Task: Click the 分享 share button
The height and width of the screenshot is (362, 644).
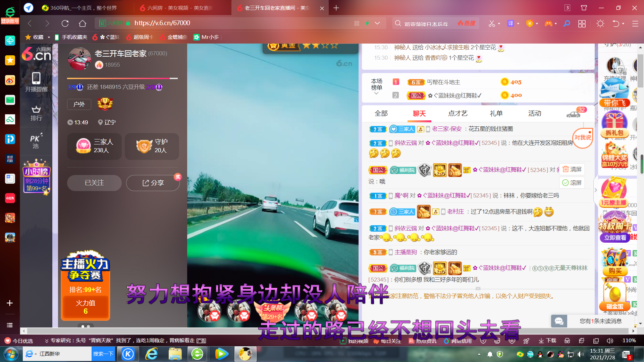Action: 153,183
